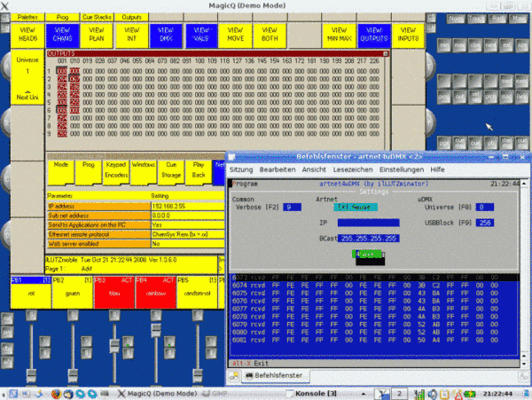This screenshot has height=400, width=532.
Task: Select playback PB2 gruen
Action: [x=73, y=292]
